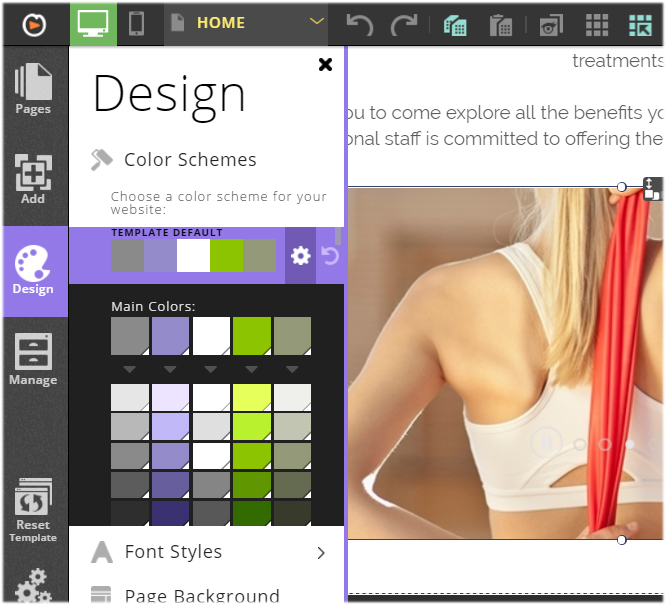
Task: Click the teal copy icon in toolbar
Action: (x=455, y=25)
